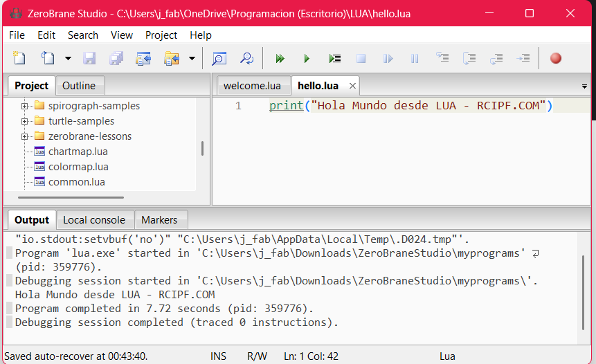This screenshot has height=364, width=596.
Task: Set project directory from current file icon
Action: pos(143,59)
